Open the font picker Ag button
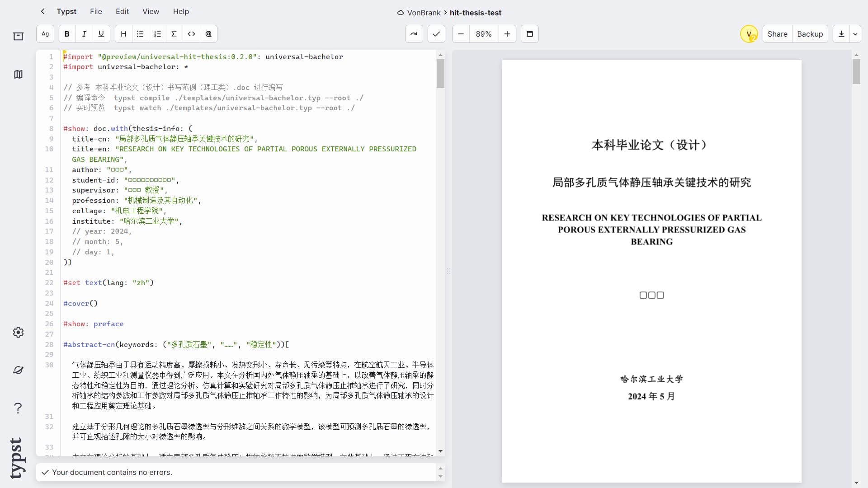 tap(45, 34)
